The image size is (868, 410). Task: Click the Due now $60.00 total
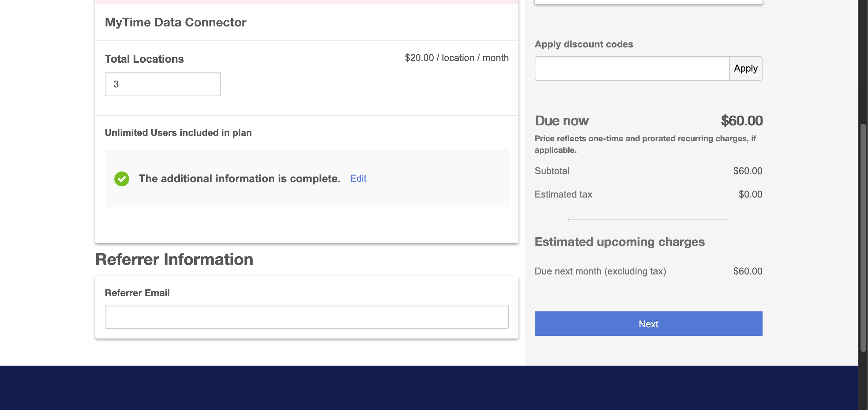click(742, 121)
